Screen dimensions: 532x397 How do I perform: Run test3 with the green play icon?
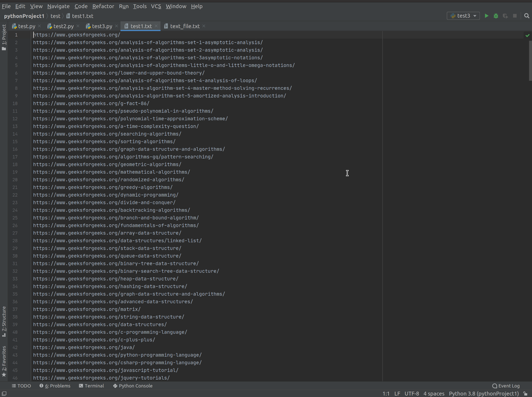pyautogui.click(x=486, y=16)
